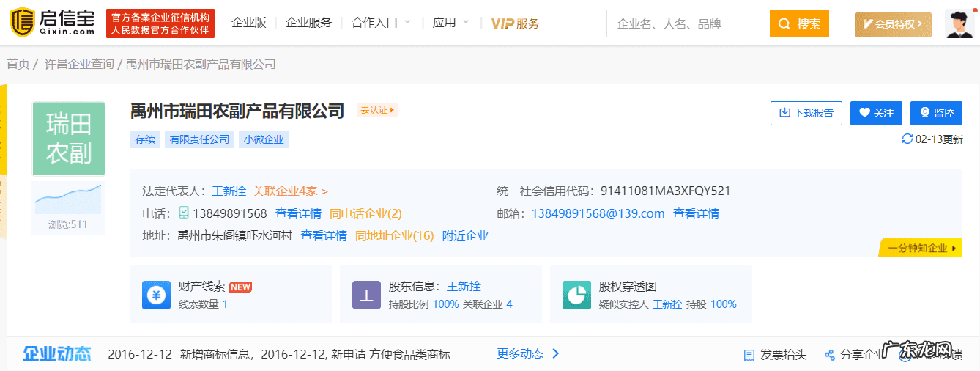Open 同地址企业(16) link
Screen dimensions: 980x371
click(x=395, y=236)
